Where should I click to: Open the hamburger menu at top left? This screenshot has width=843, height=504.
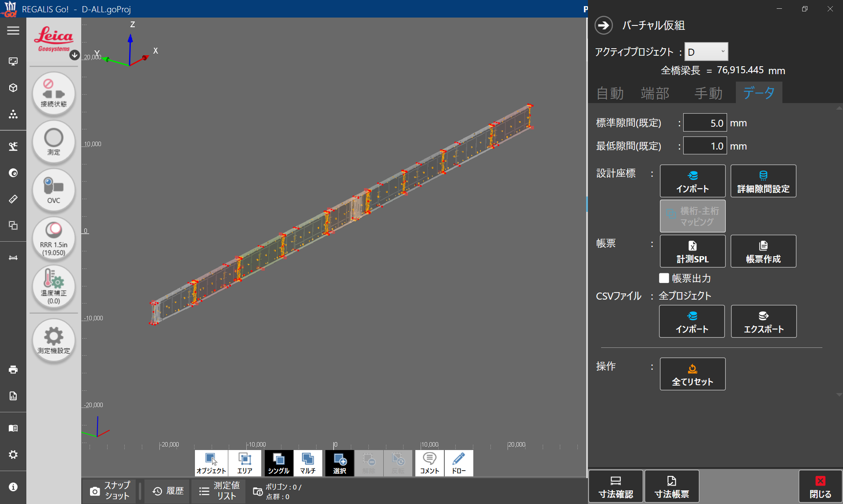tap(13, 31)
